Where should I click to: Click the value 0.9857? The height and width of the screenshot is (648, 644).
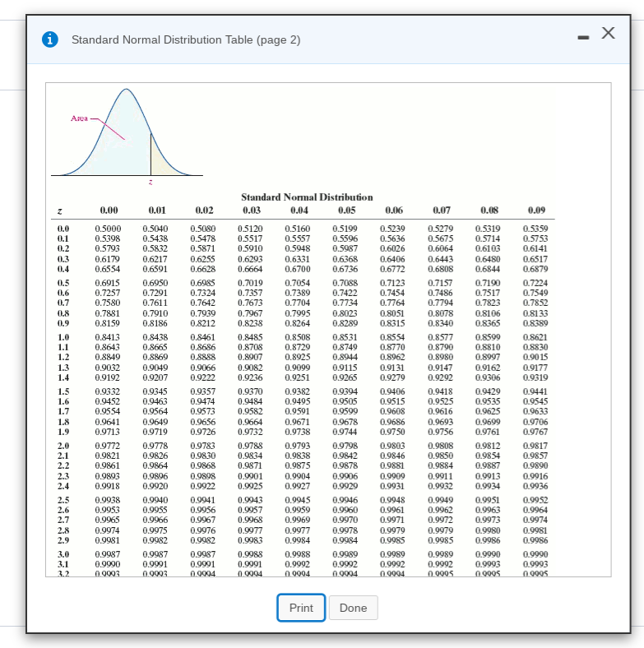coord(535,456)
